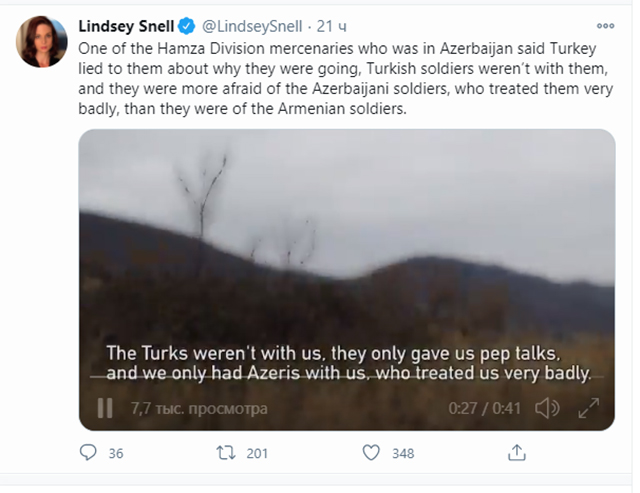The width and height of the screenshot is (640, 493).
Task: Open the Lindsey Snell display name link
Action: [x=126, y=26]
